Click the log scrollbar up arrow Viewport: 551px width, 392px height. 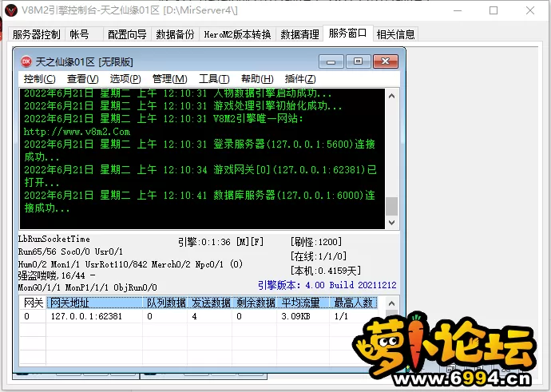coord(392,96)
